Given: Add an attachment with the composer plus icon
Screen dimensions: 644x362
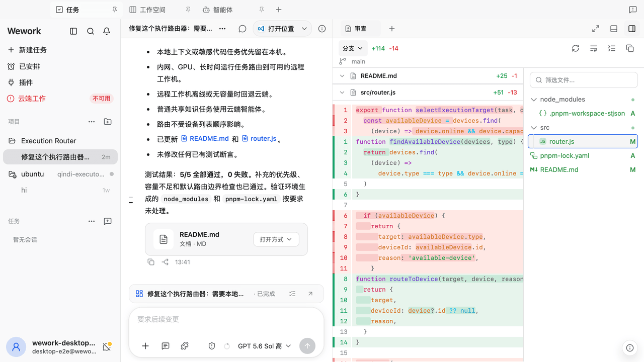Looking at the screenshot, I should click(x=145, y=346).
